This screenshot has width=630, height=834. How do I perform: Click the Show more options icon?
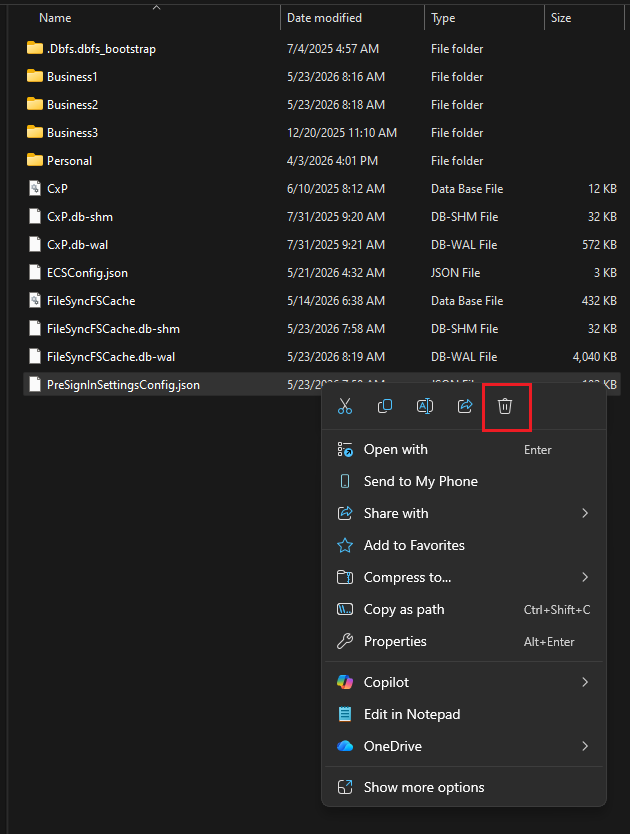(345, 787)
